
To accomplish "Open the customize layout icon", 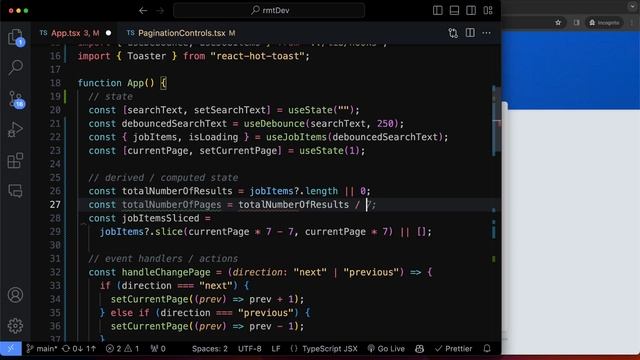I will 488,11.
